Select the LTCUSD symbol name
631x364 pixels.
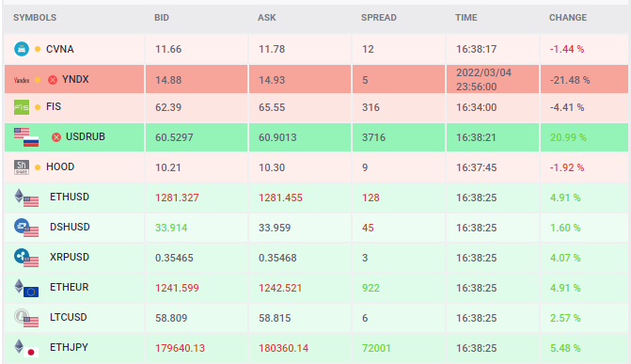(68, 317)
